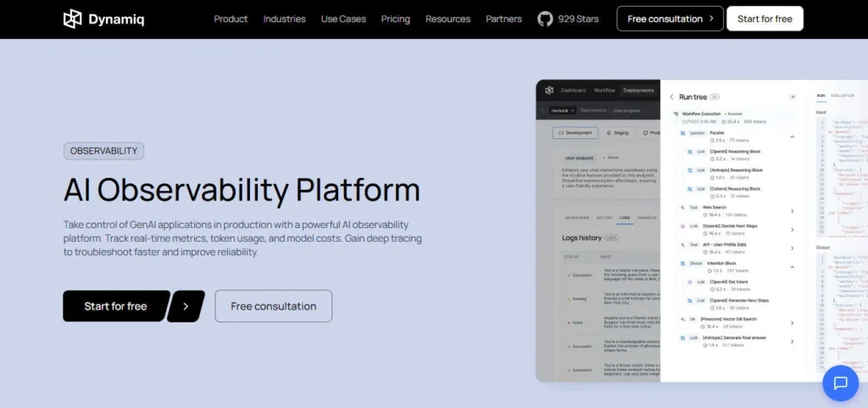Screen dimensions: 868x408
Task: Open the GitHub 929 Stars link
Action: 568,19
